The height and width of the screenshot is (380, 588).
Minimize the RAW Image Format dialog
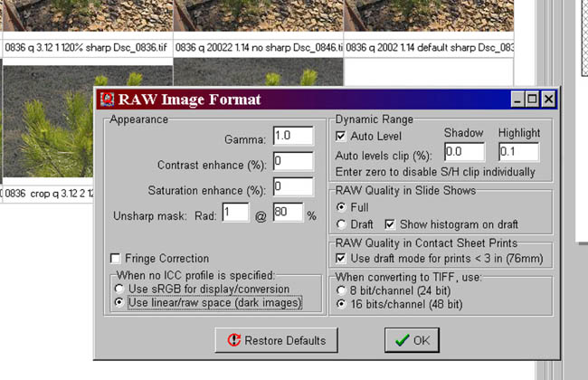click(517, 100)
